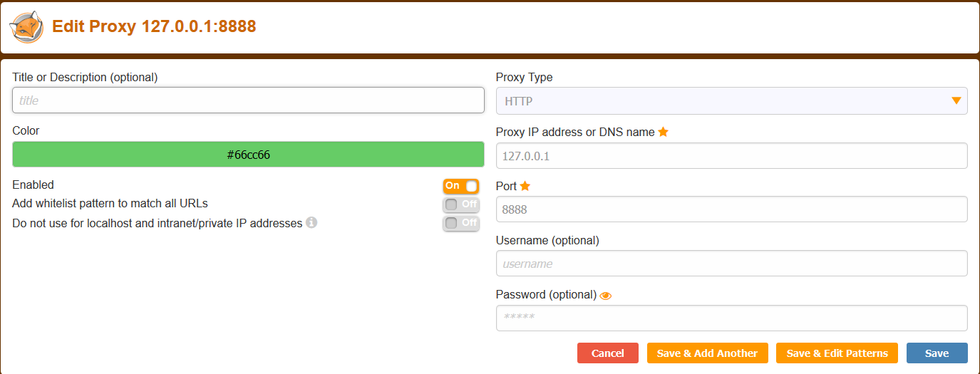Click the blue Save button
The image size is (980, 374).
937,353
